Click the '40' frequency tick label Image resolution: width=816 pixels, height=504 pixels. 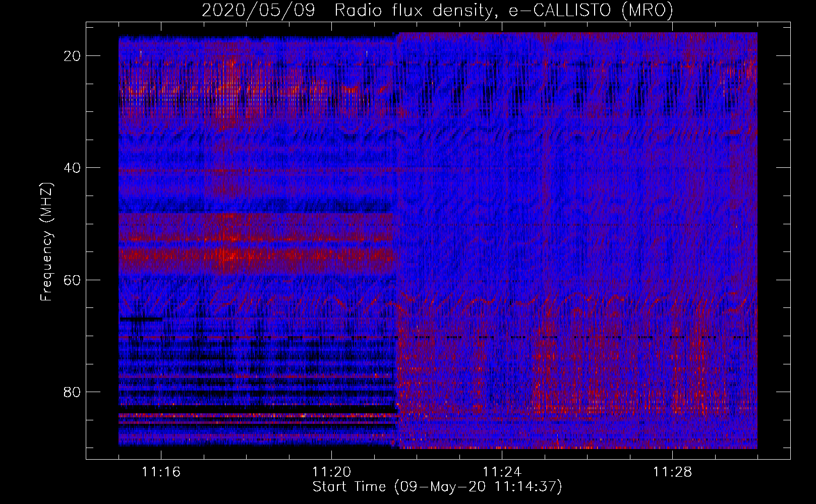[x=73, y=168]
